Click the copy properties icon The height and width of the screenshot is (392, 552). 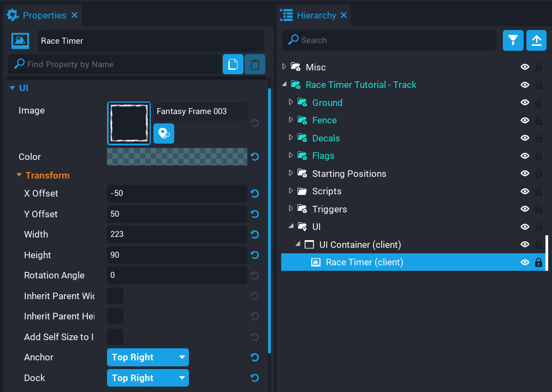click(x=233, y=64)
